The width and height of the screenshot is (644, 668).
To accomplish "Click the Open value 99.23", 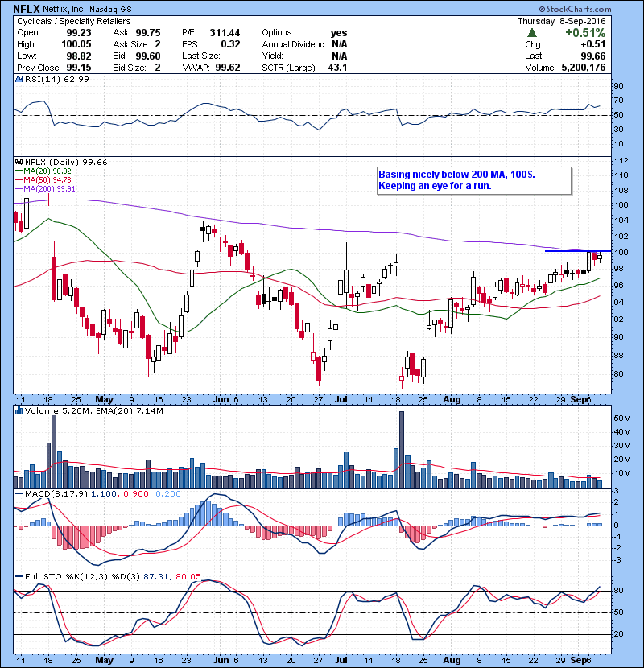I will [78, 33].
